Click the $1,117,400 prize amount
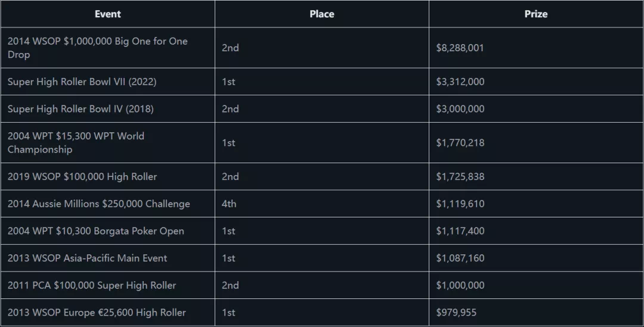The image size is (644, 327). point(460,231)
